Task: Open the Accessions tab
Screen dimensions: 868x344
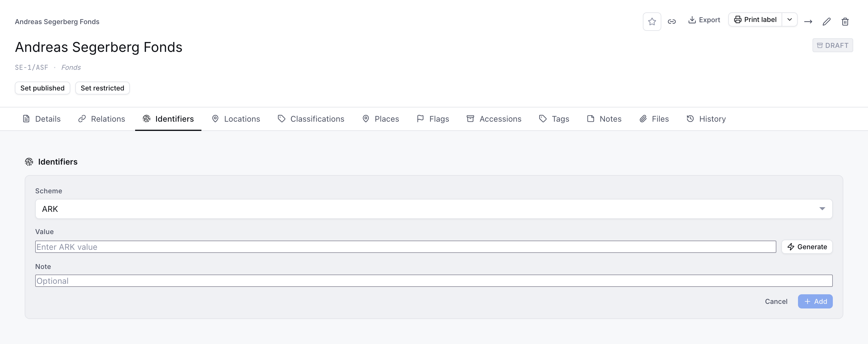Action: click(x=494, y=119)
